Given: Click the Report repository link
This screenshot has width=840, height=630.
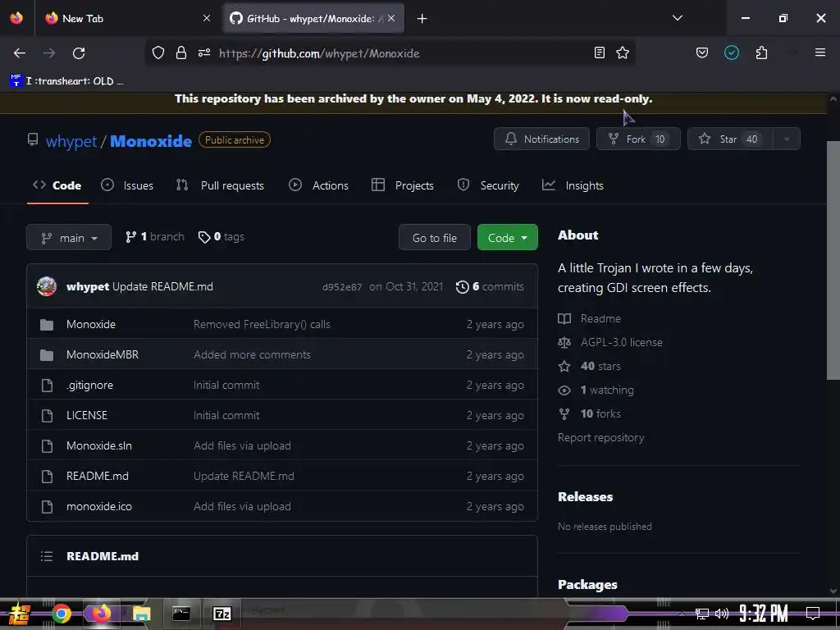Looking at the screenshot, I should pyautogui.click(x=601, y=438).
